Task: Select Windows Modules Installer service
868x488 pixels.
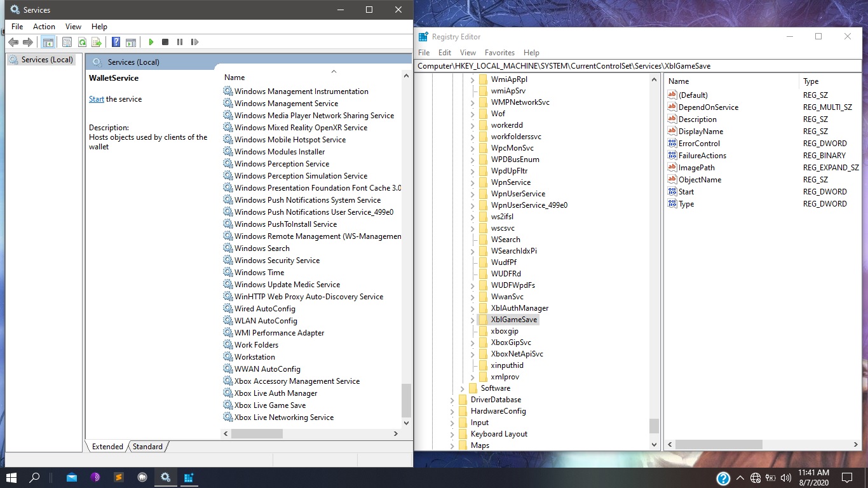Action: point(280,152)
